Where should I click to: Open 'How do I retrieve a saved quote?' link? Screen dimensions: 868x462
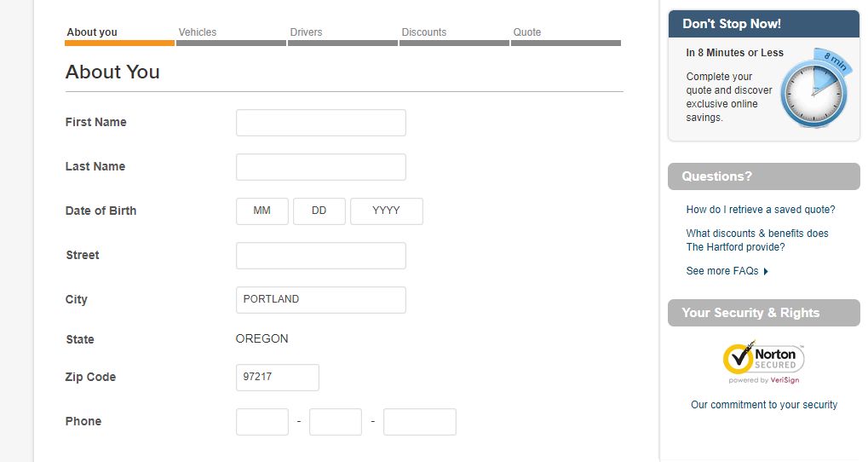pos(760,210)
